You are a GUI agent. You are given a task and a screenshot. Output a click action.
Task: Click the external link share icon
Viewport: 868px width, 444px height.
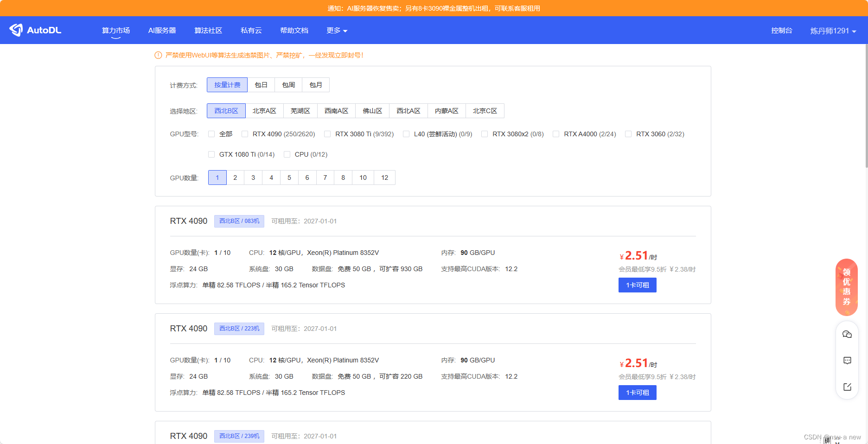[x=847, y=387]
